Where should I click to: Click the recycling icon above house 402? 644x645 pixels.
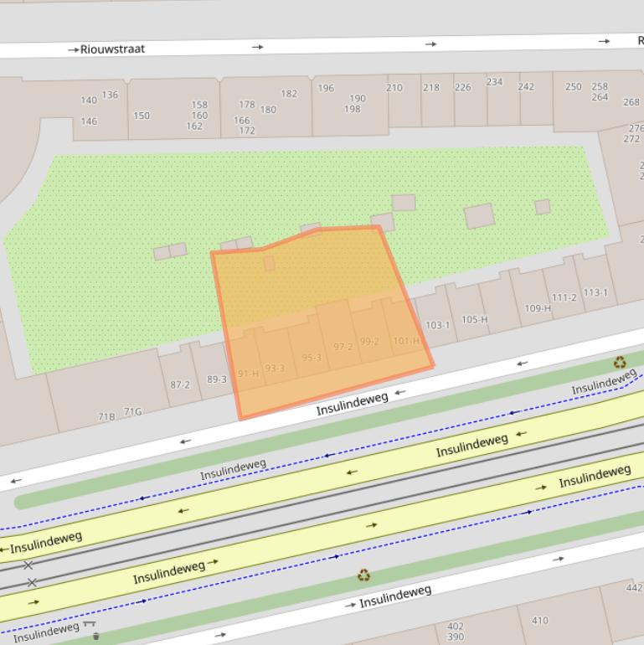[x=364, y=575]
